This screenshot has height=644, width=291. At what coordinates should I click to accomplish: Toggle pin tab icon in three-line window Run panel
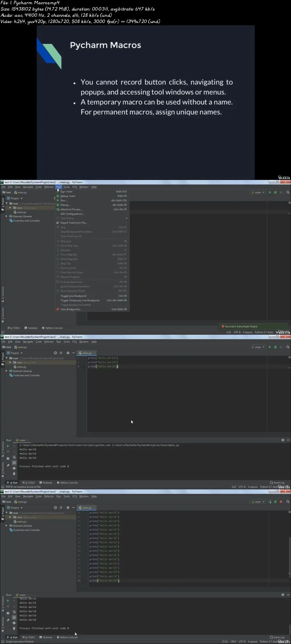point(8,465)
